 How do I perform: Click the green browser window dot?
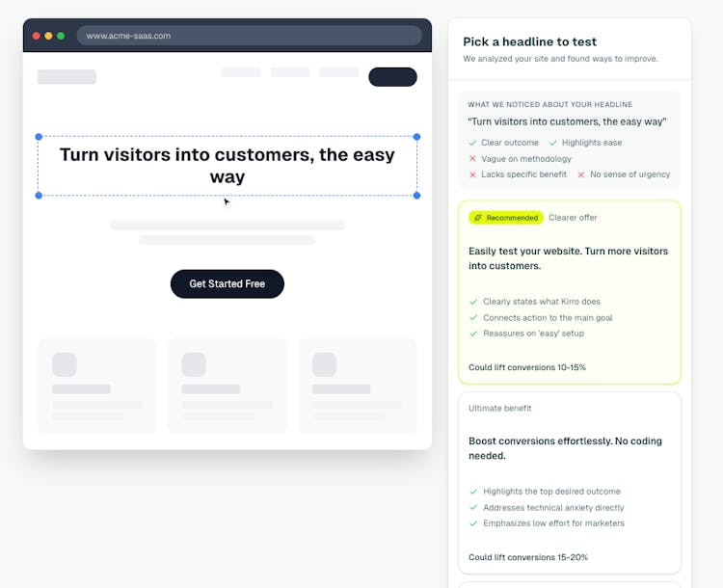[61, 36]
